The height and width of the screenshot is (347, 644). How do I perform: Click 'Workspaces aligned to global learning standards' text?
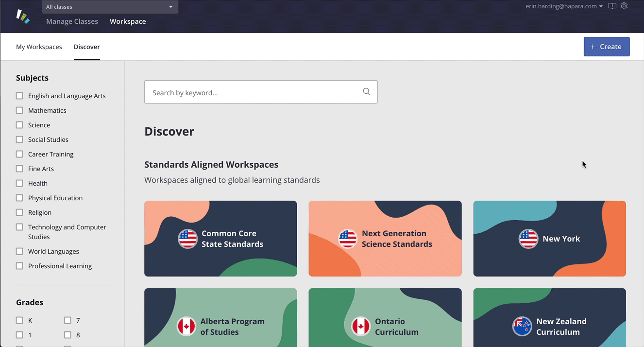pos(232,180)
